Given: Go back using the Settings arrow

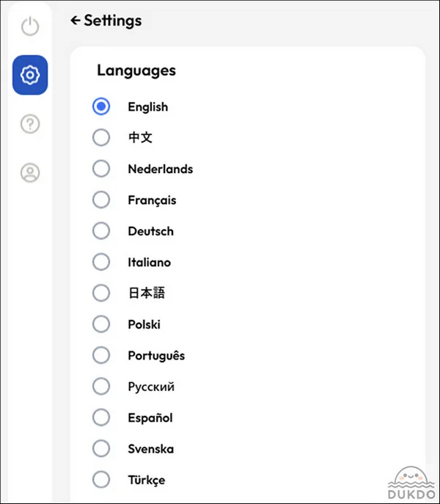Looking at the screenshot, I should 75,21.
